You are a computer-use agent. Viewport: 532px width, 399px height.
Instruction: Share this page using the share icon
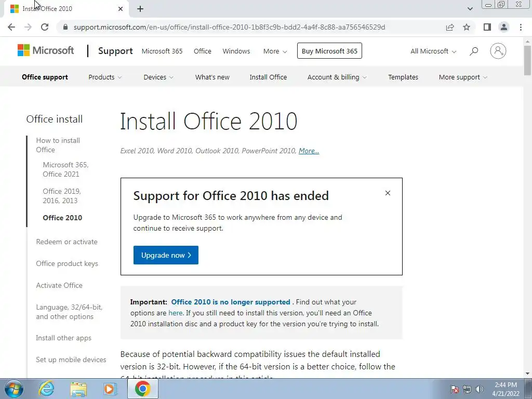click(450, 27)
